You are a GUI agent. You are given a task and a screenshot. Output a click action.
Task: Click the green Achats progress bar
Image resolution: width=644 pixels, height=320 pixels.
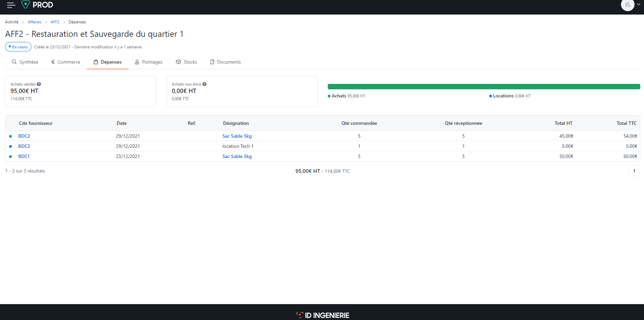pyautogui.click(x=483, y=86)
